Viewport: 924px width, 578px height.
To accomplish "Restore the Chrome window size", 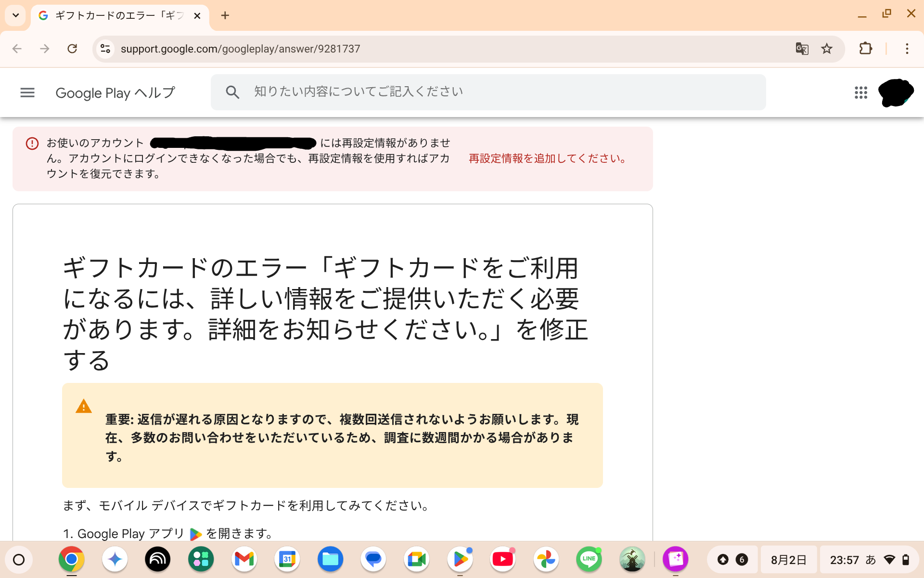I will (886, 14).
